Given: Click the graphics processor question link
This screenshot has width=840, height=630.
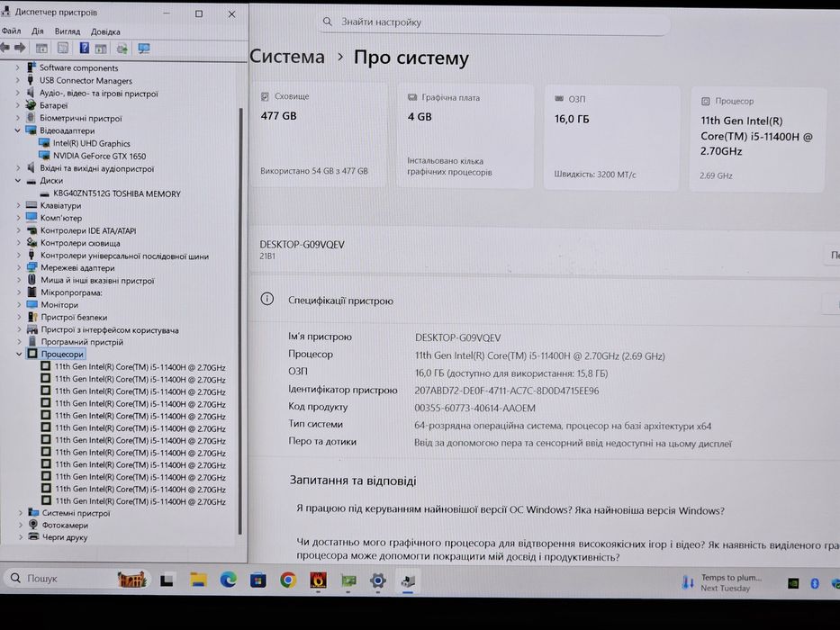Looking at the screenshot, I should point(567,550).
